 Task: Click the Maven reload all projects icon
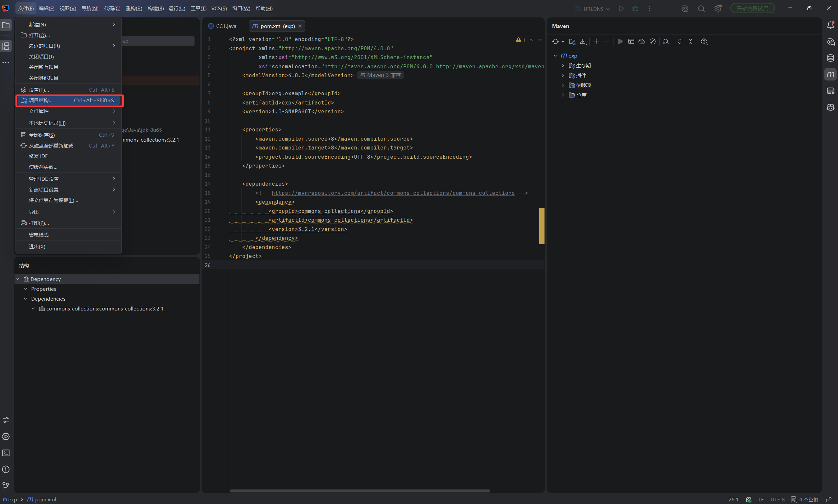click(x=555, y=41)
